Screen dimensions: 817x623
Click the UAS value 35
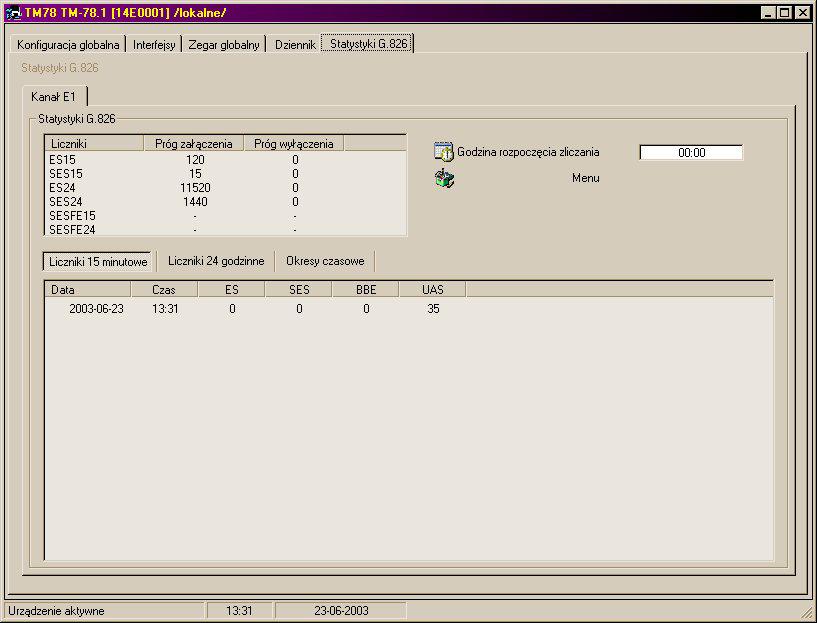433,309
